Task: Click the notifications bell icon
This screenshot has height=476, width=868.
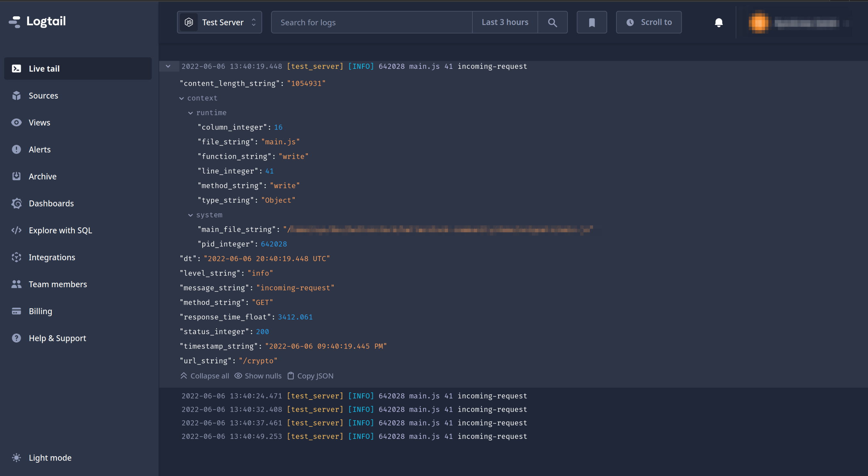Action: click(x=719, y=22)
